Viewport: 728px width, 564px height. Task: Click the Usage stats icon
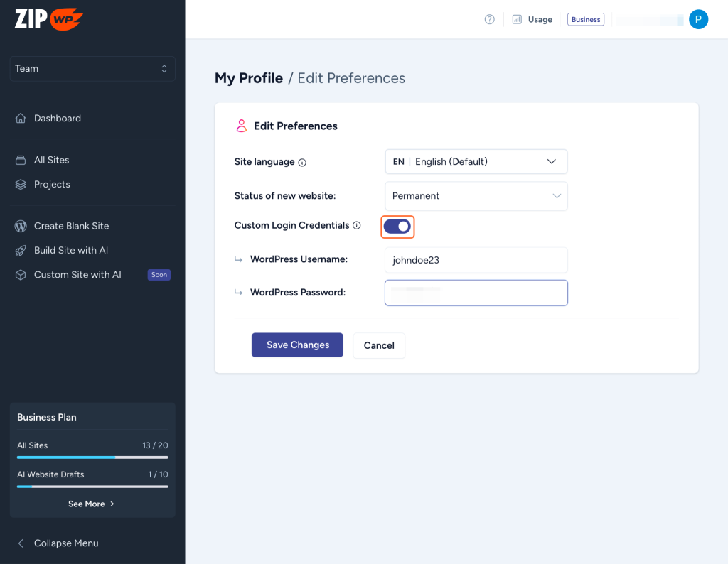coord(518,19)
